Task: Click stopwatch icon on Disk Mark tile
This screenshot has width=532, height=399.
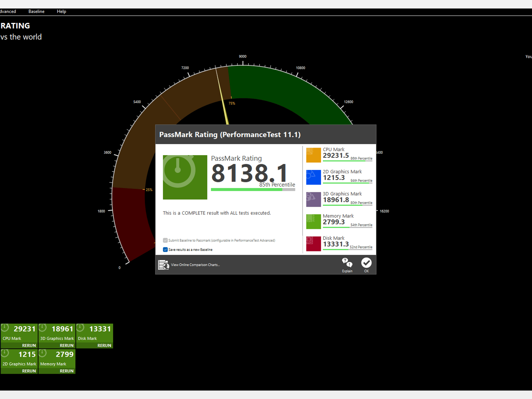Action: (80, 328)
